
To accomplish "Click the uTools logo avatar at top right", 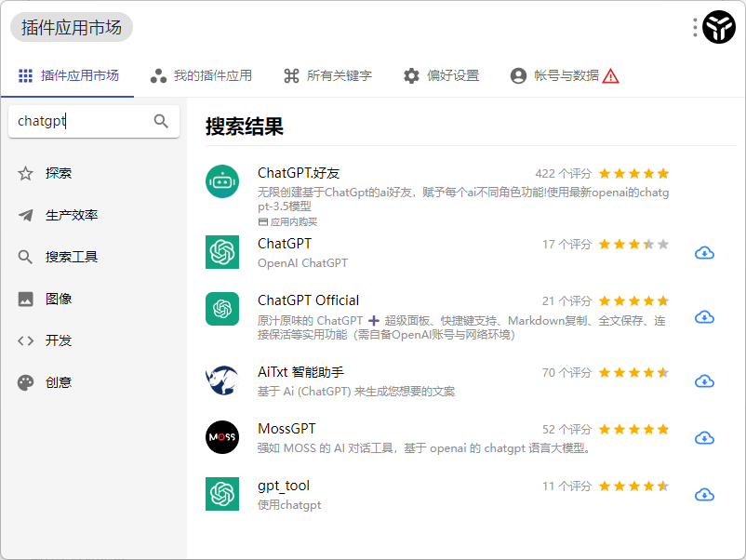I will pyautogui.click(x=719, y=28).
